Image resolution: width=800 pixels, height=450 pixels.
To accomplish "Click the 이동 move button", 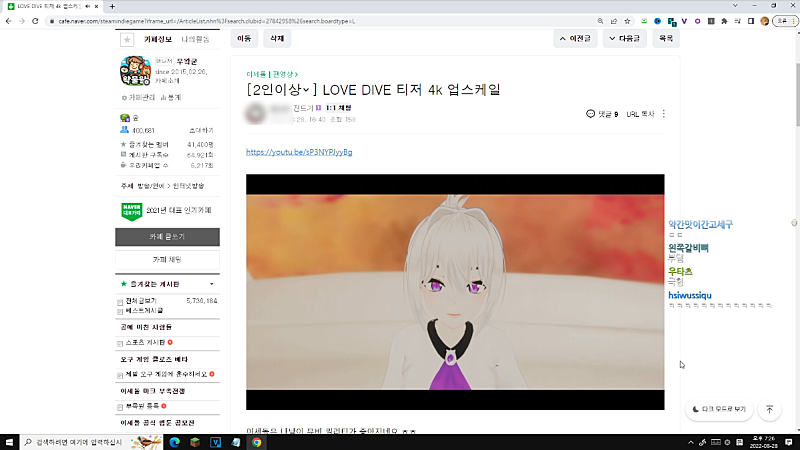I will click(244, 39).
